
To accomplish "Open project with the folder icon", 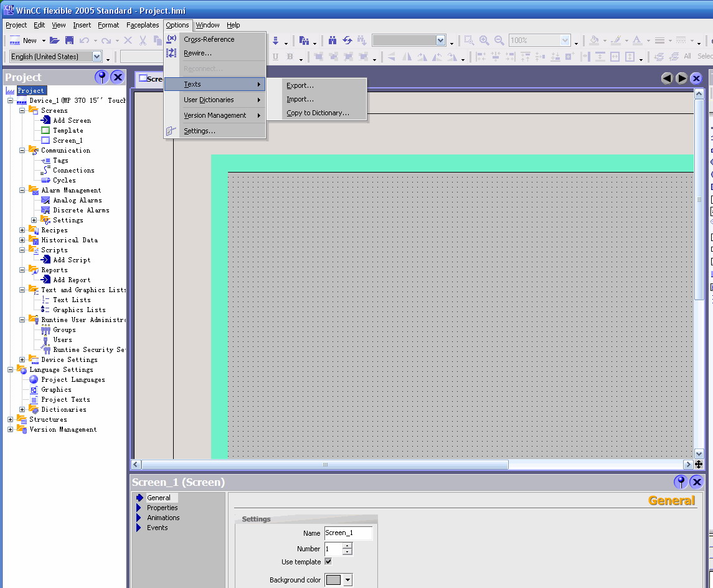I will point(55,40).
